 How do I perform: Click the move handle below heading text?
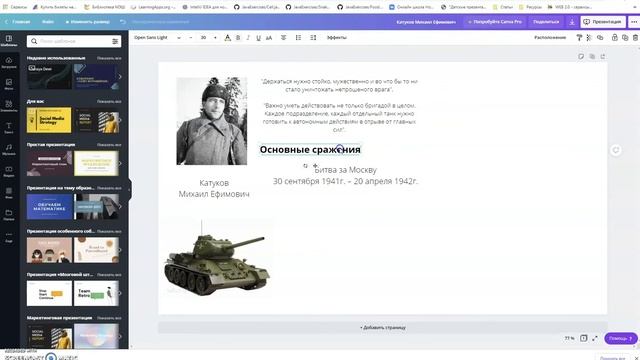coord(315,166)
